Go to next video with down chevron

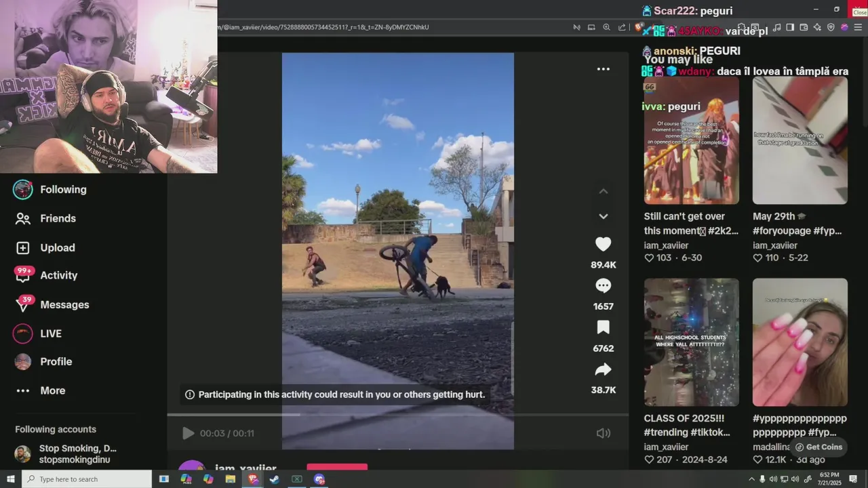[x=603, y=216]
